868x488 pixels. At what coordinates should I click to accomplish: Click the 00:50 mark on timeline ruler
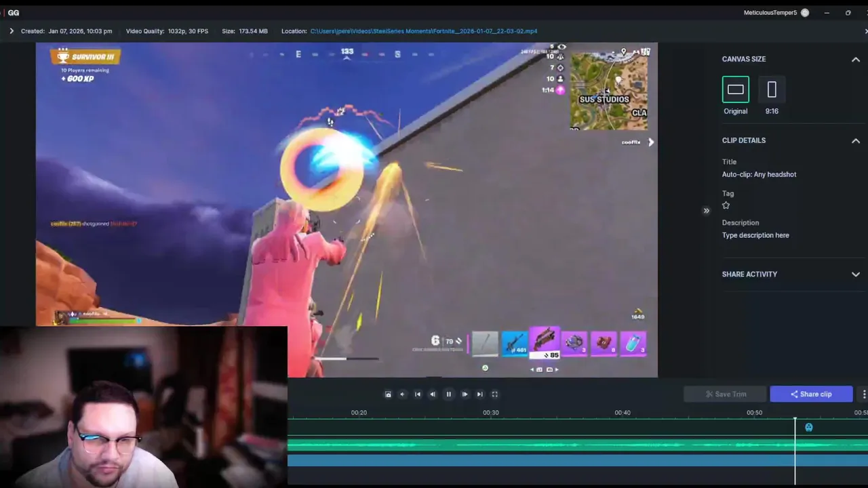coord(754,412)
